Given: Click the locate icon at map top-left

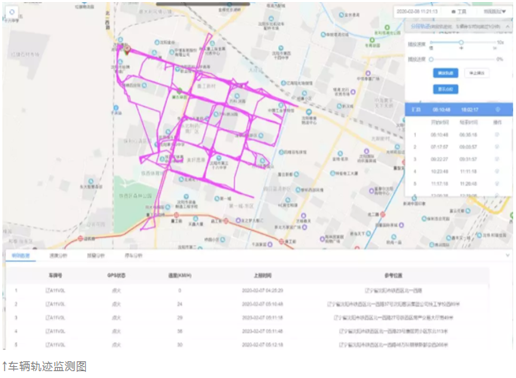Looking at the screenshot, I should pyautogui.click(x=12, y=12).
